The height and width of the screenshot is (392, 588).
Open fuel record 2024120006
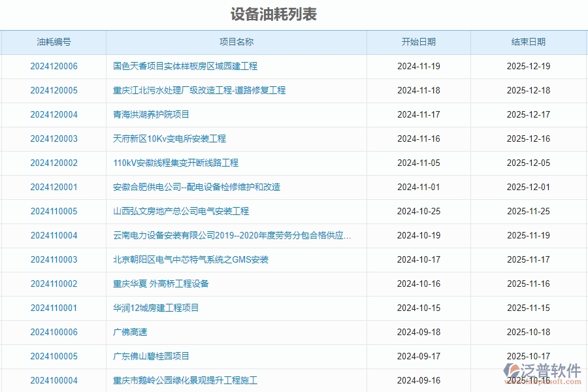pos(54,66)
